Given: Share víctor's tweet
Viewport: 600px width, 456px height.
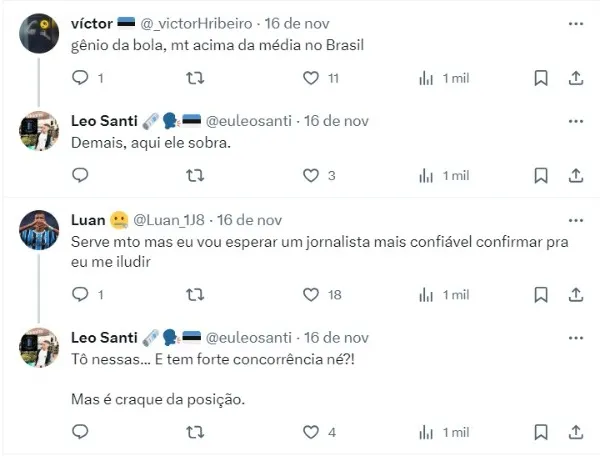Looking at the screenshot, I should 576,77.
